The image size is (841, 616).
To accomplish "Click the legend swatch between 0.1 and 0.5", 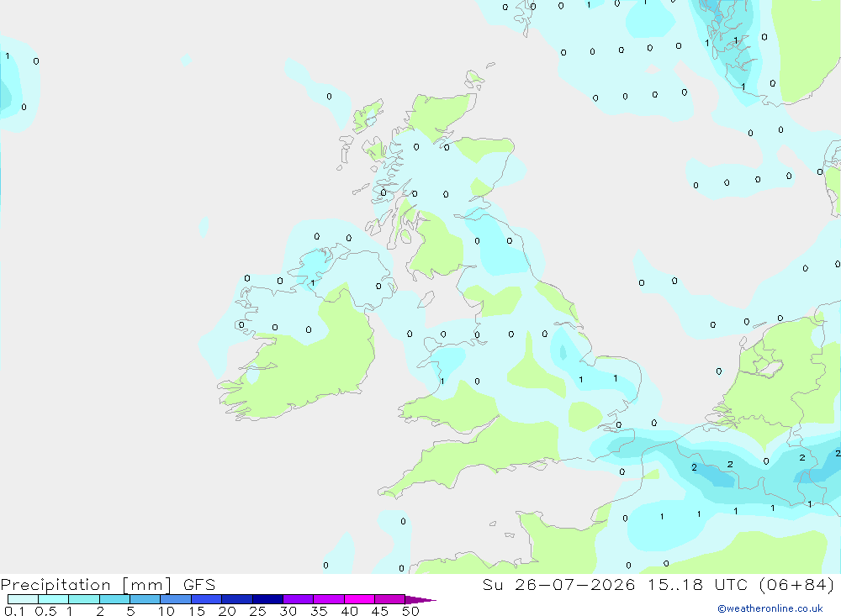I will click(23, 599).
